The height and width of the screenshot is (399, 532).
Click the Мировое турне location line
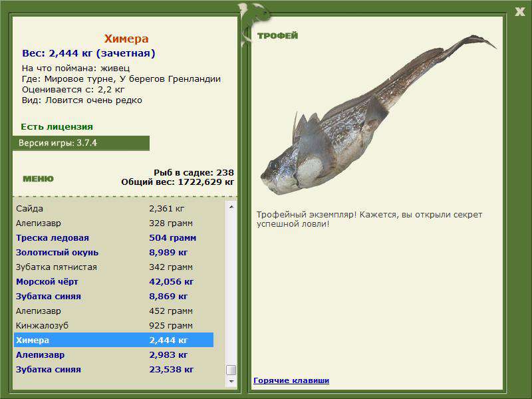click(x=122, y=79)
